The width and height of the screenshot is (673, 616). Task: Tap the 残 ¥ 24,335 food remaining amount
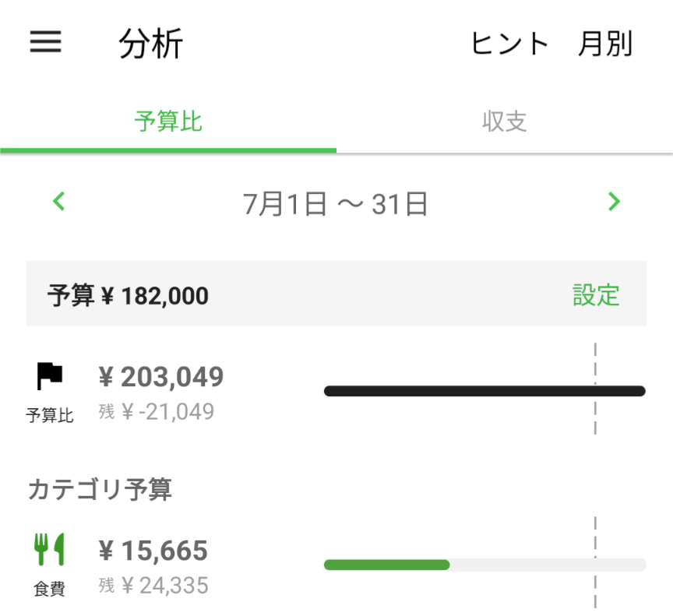click(x=153, y=586)
